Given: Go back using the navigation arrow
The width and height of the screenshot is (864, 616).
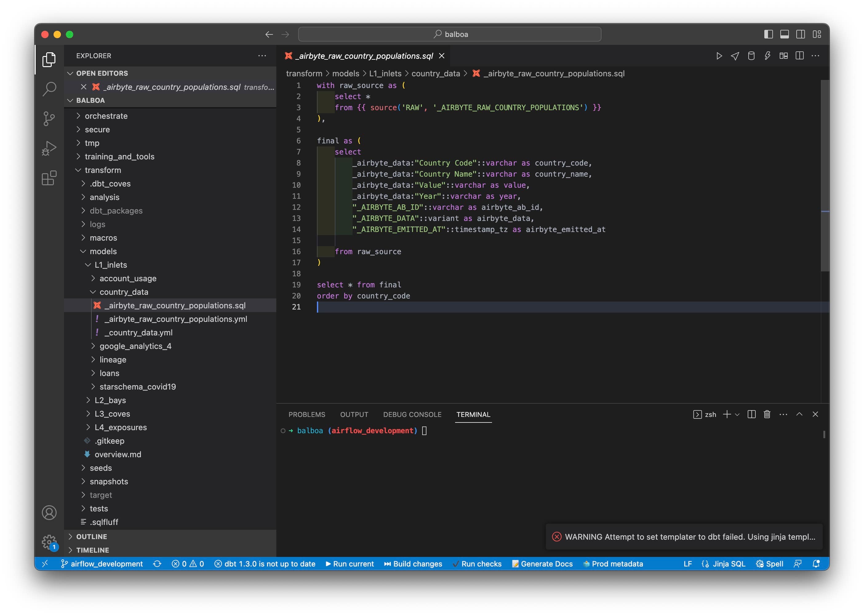Looking at the screenshot, I should [x=269, y=34].
